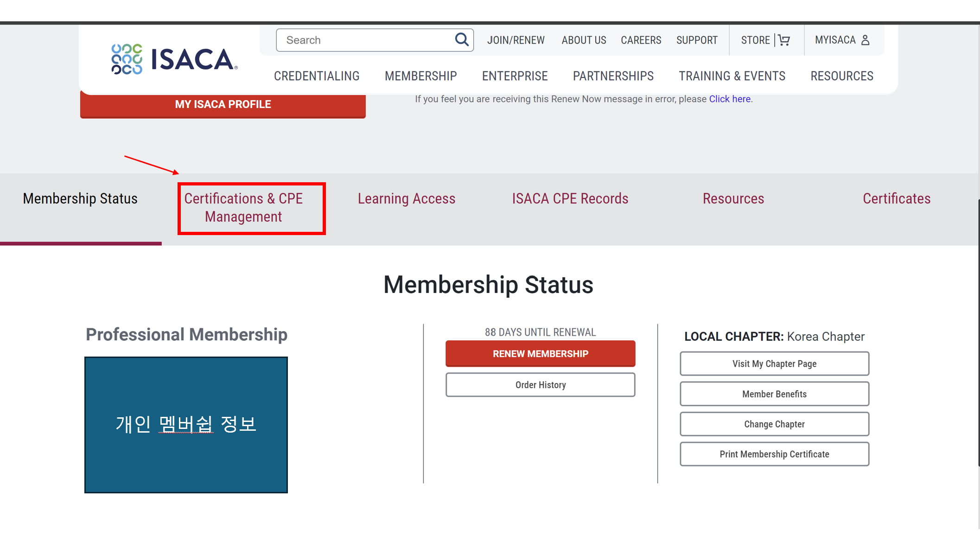Switch to the Learning Access tab

tap(407, 198)
